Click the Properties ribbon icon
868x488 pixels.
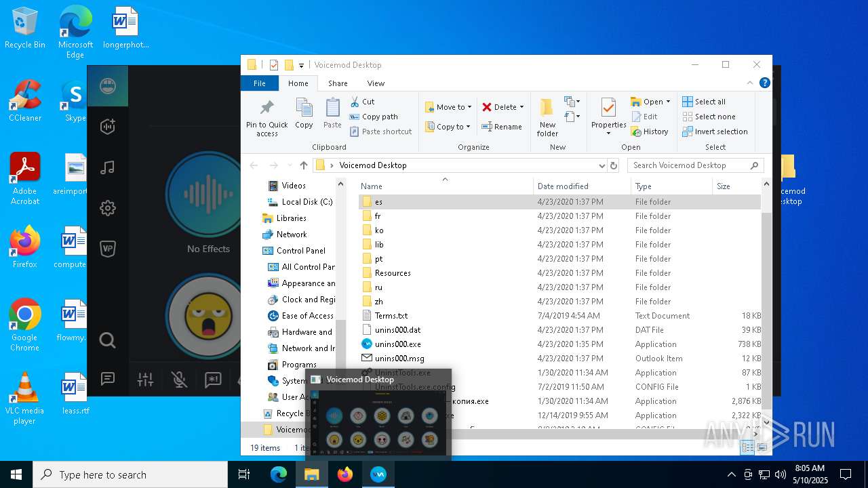pos(608,117)
